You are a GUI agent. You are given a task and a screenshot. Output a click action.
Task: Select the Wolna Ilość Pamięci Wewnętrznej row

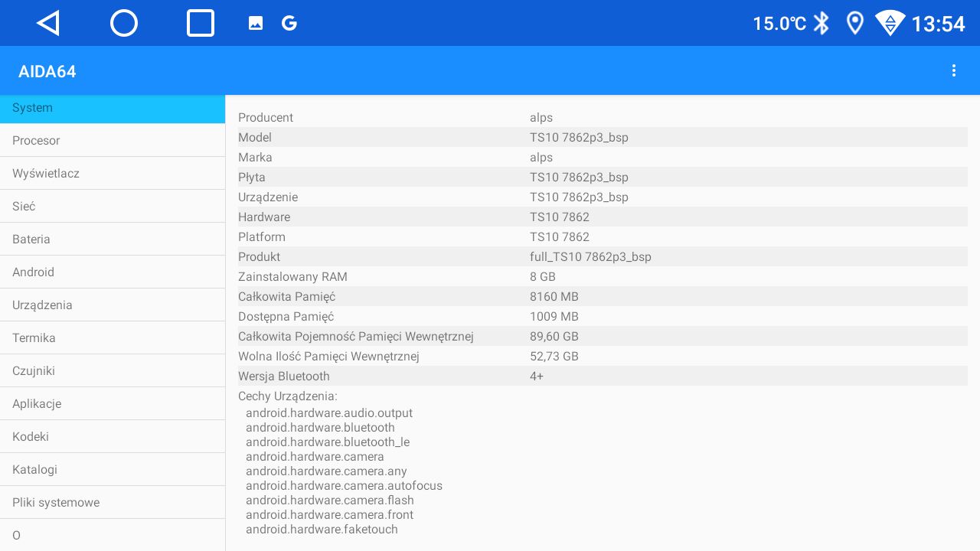[x=603, y=356]
